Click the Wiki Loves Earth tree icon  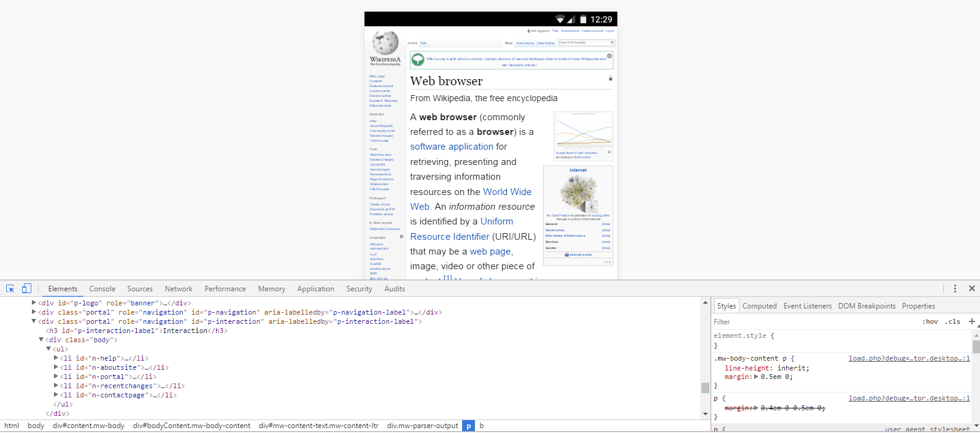coord(418,59)
